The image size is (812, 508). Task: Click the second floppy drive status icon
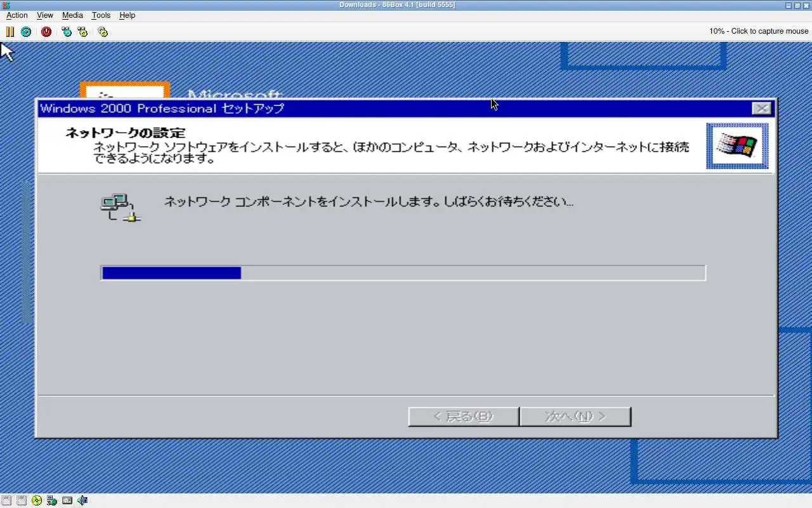tap(22, 500)
